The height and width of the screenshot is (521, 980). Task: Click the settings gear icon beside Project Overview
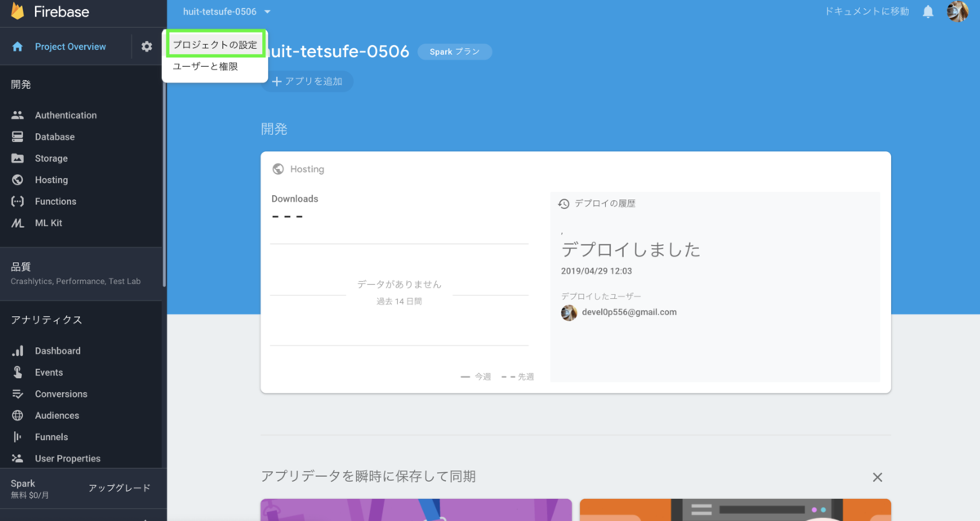(x=146, y=47)
